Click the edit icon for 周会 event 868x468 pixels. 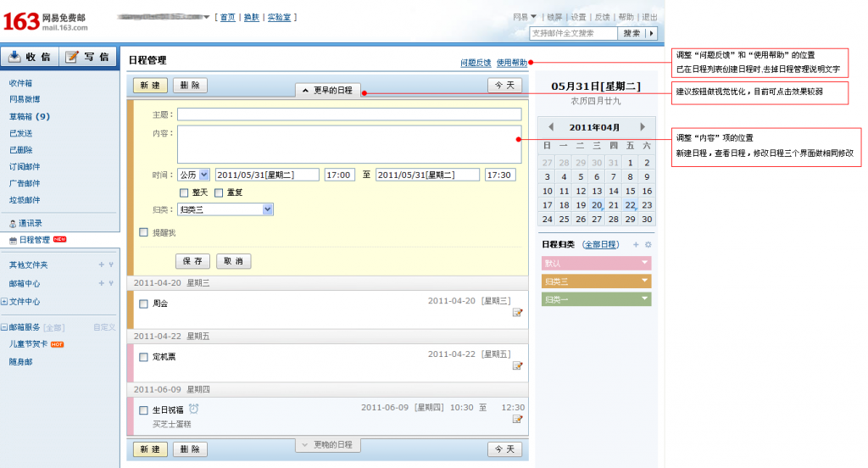click(x=517, y=313)
